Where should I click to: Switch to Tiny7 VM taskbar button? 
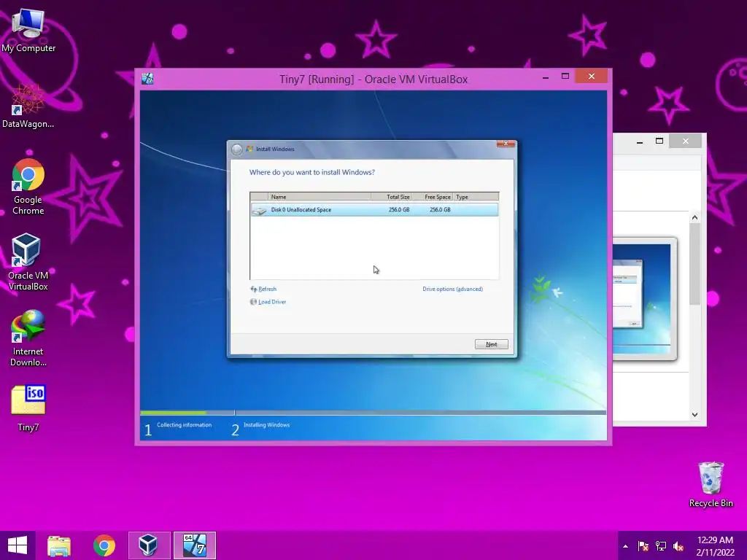[x=195, y=545]
